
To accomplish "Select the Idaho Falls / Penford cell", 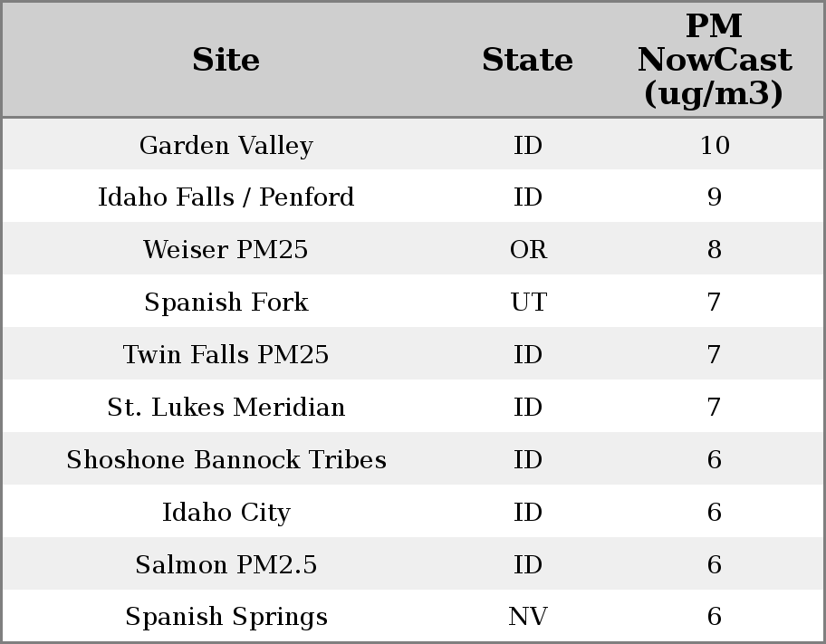I will [226, 197].
